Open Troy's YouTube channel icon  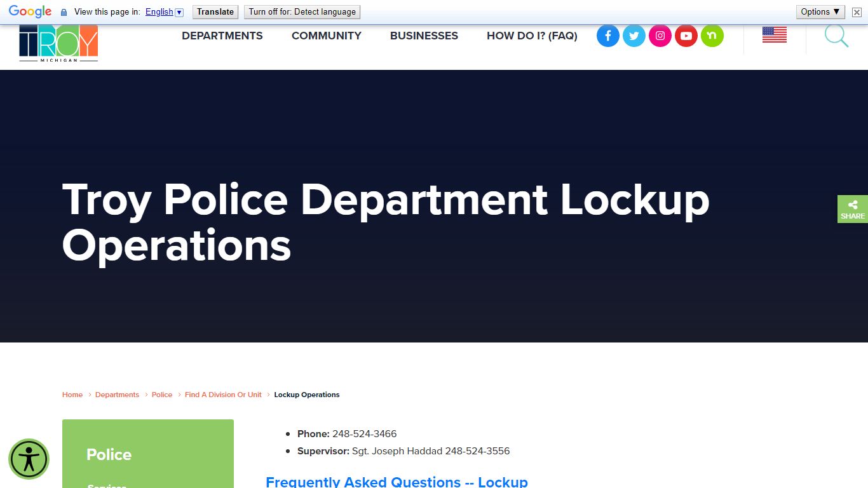click(686, 36)
